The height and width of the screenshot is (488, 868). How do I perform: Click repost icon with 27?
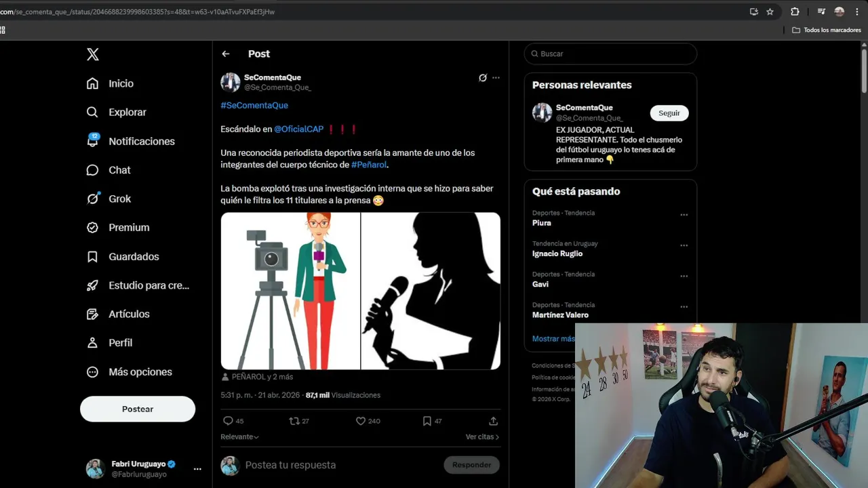click(299, 421)
